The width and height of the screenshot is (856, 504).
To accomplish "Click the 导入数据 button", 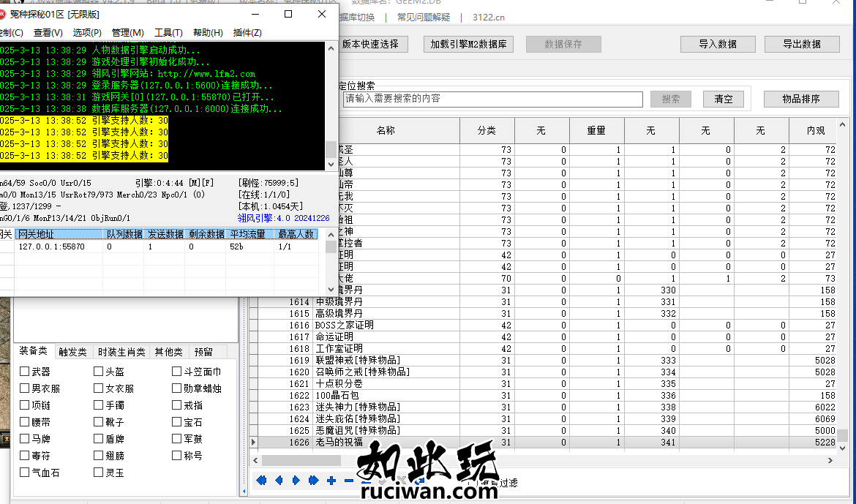I will 717,44.
